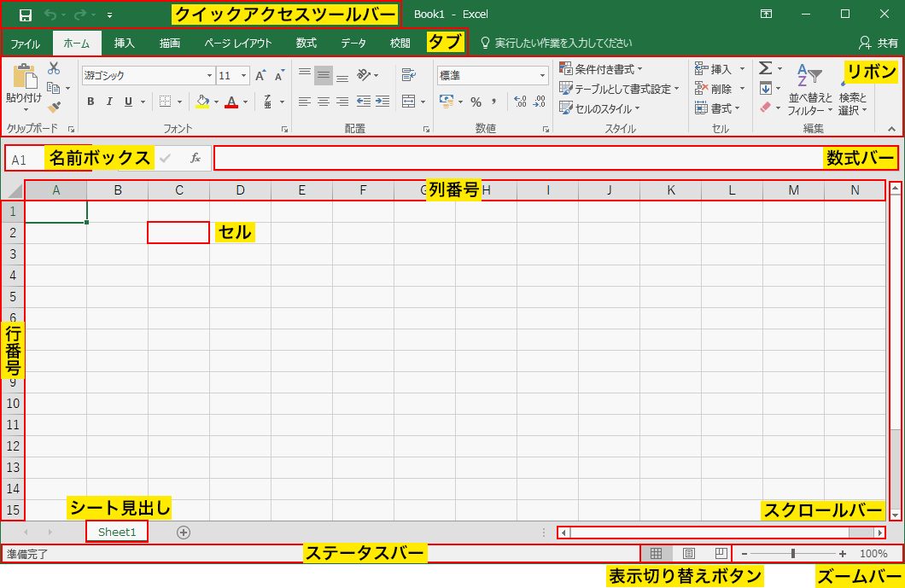Click 並べ替えとフィルター button
The width and height of the screenshot is (905, 588).
(x=809, y=90)
